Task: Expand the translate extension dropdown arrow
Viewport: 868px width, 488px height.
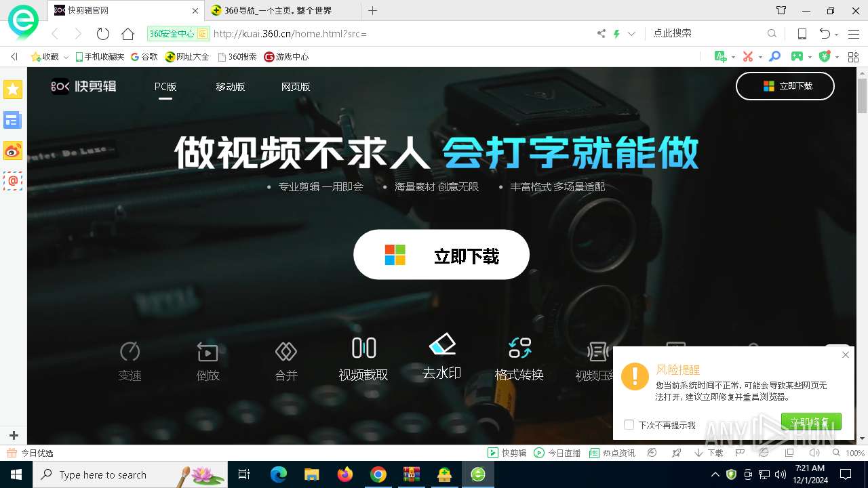Action: pos(733,58)
